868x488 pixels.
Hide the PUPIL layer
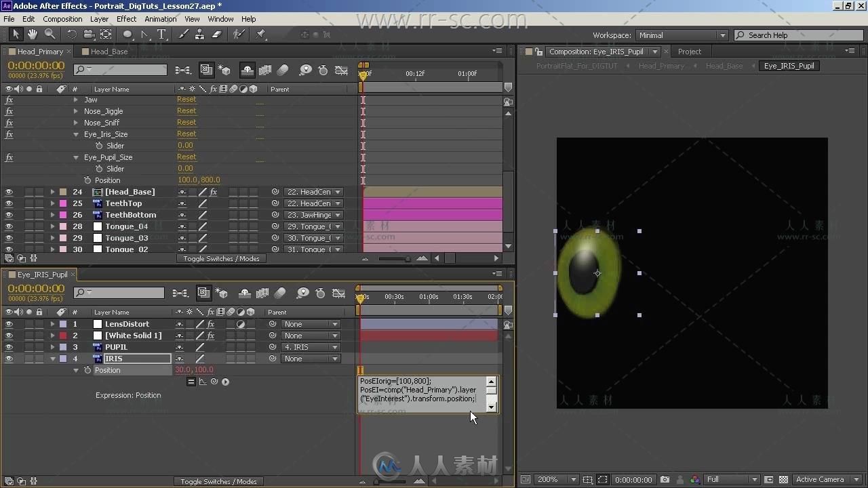coord(9,347)
